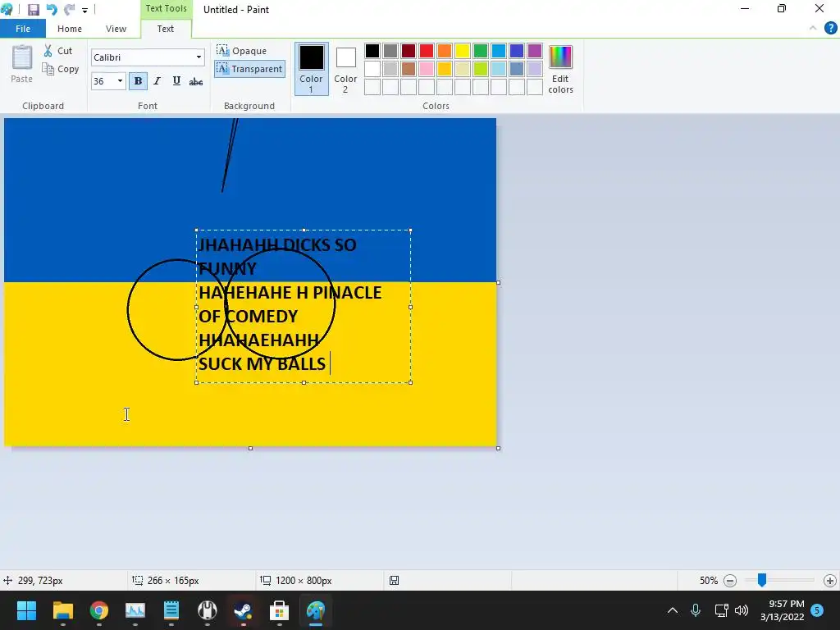
Task: Open the clock showing 9:57 PM
Action: pos(782,610)
